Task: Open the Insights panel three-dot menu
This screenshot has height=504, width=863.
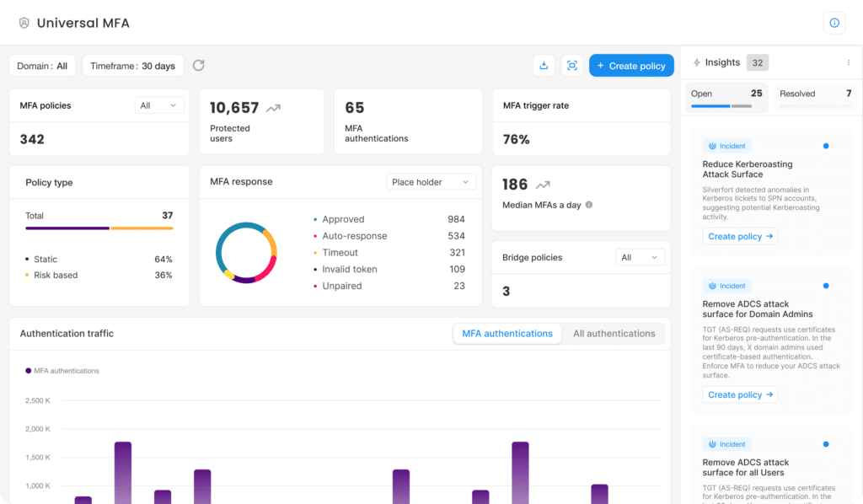Action: pos(848,62)
